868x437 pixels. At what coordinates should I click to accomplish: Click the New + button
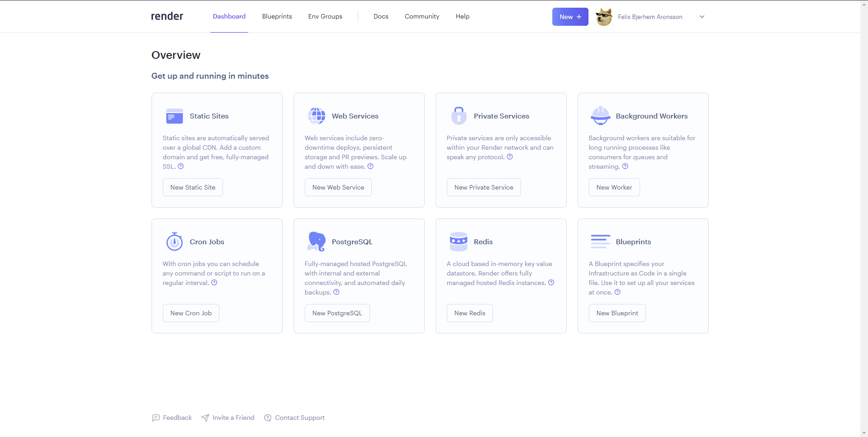(x=570, y=17)
